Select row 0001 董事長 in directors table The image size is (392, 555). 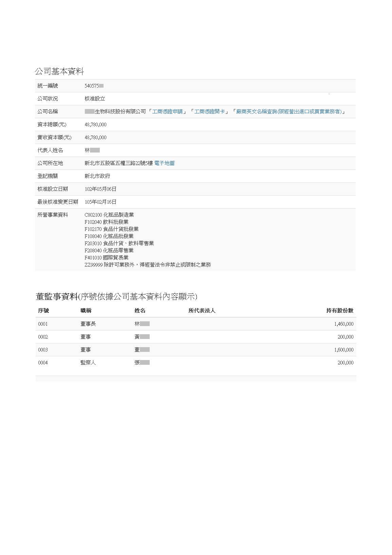point(88,324)
